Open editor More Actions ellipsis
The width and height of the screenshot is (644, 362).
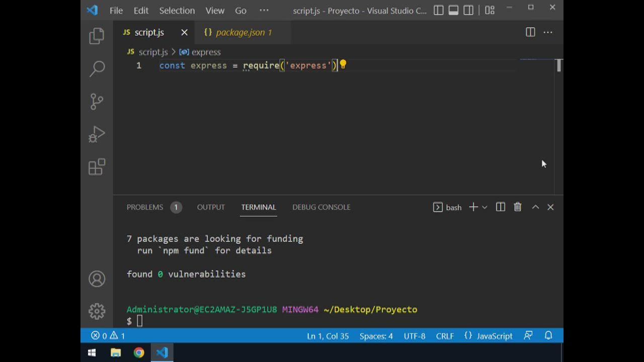tap(548, 32)
